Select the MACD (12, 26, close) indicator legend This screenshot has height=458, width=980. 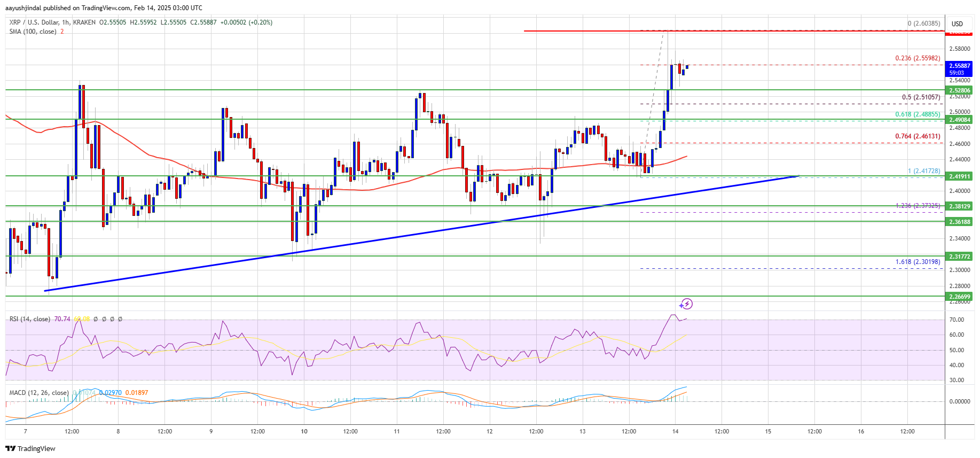[x=38, y=393]
